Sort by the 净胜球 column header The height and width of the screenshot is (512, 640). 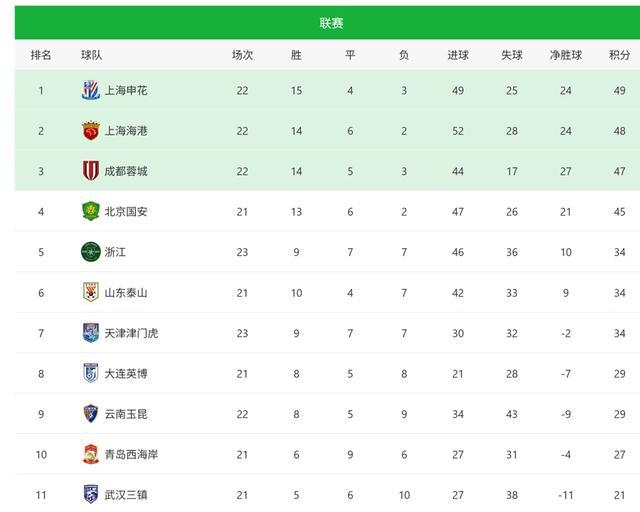coord(565,55)
